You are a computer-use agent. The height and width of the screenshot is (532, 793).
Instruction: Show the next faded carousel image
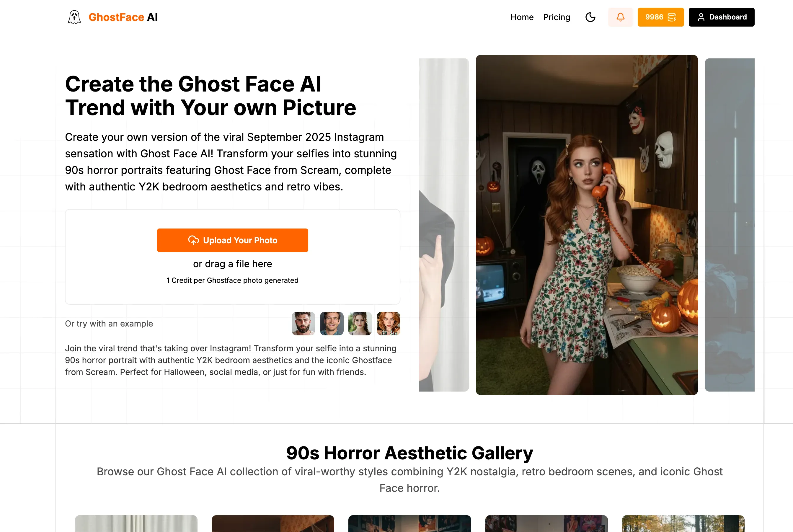click(x=730, y=225)
